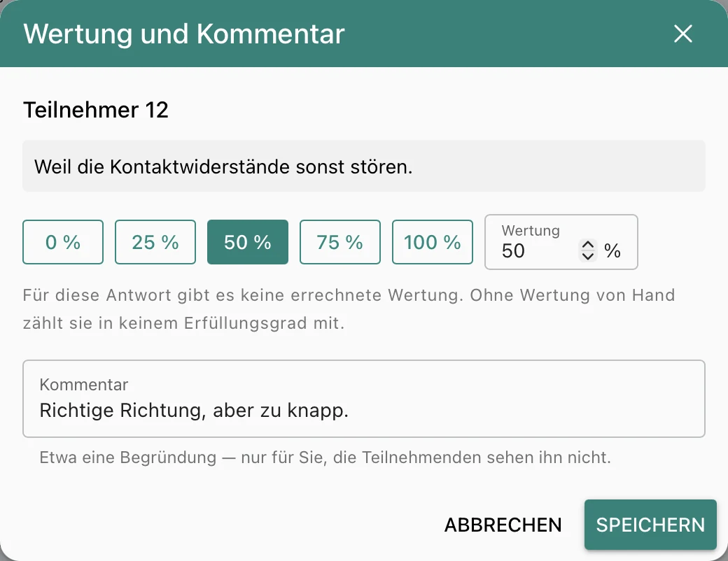Click the highlighted 50 % rating button

[x=248, y=242]
